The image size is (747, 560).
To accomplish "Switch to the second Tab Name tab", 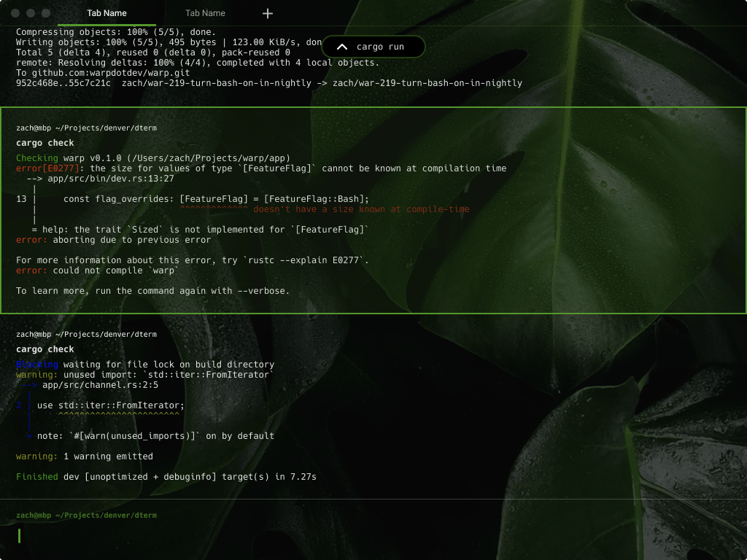I will point(205,13).
